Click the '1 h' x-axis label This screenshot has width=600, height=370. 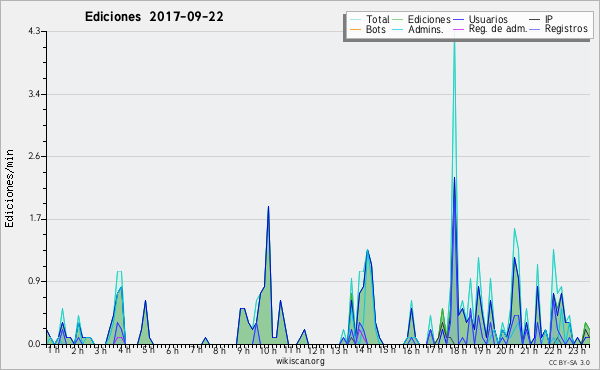pos(54,350)
